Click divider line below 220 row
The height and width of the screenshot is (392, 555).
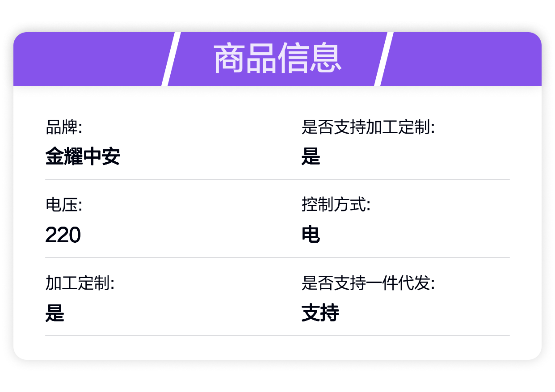(277, 257)
